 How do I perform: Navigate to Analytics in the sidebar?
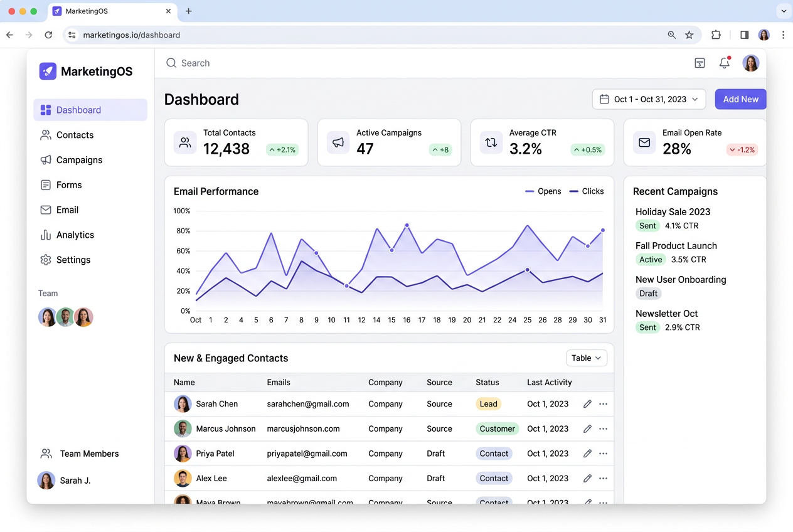pos(90,235)
